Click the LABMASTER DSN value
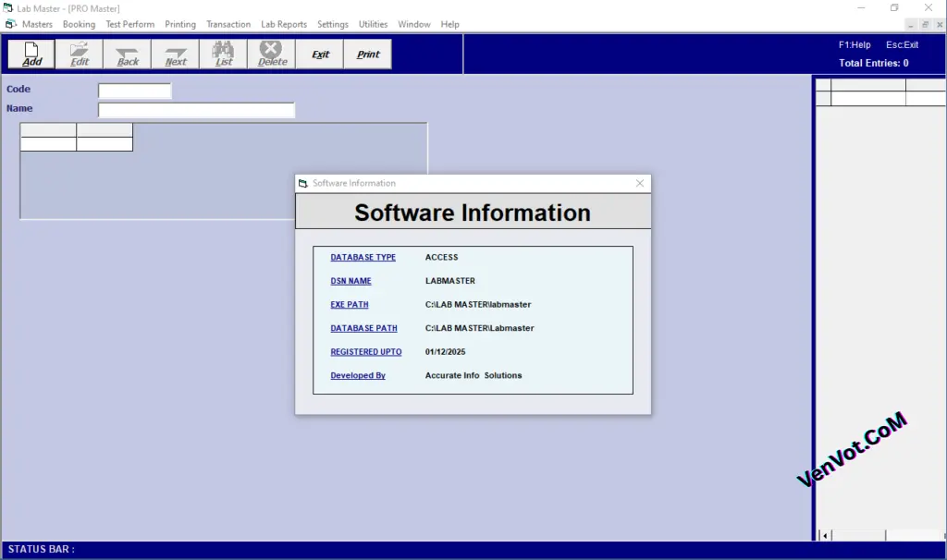The width and height of the screenshot is (947, 560). tap(450, 281)
